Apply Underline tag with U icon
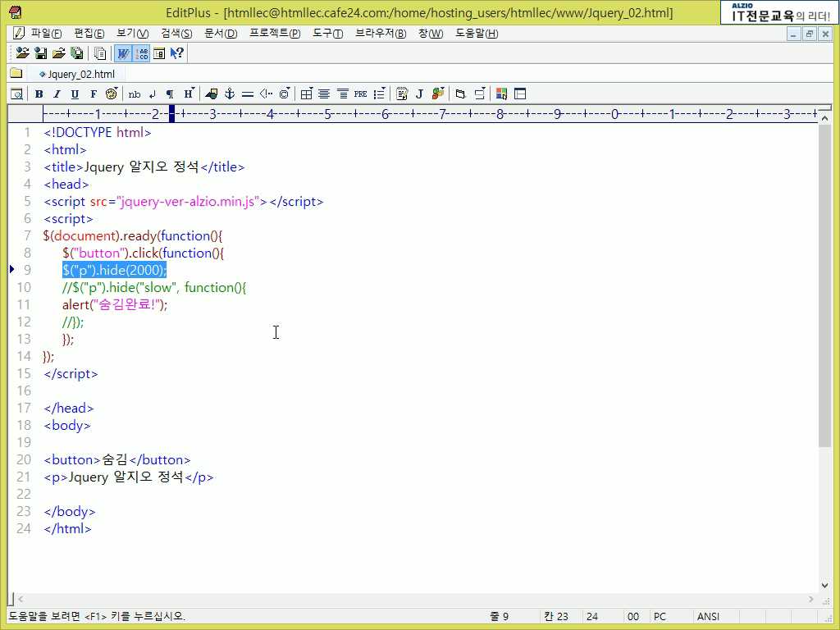 75,94
